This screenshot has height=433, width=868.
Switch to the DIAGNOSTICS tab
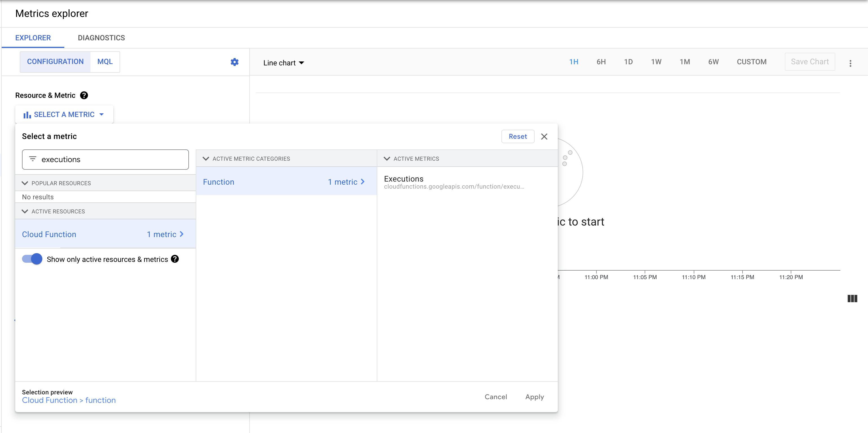click(x=102, y=38)
